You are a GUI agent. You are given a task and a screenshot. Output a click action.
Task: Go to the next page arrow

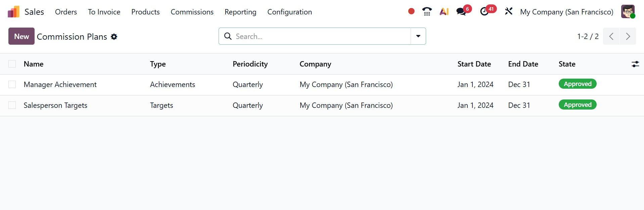(628, 36)
